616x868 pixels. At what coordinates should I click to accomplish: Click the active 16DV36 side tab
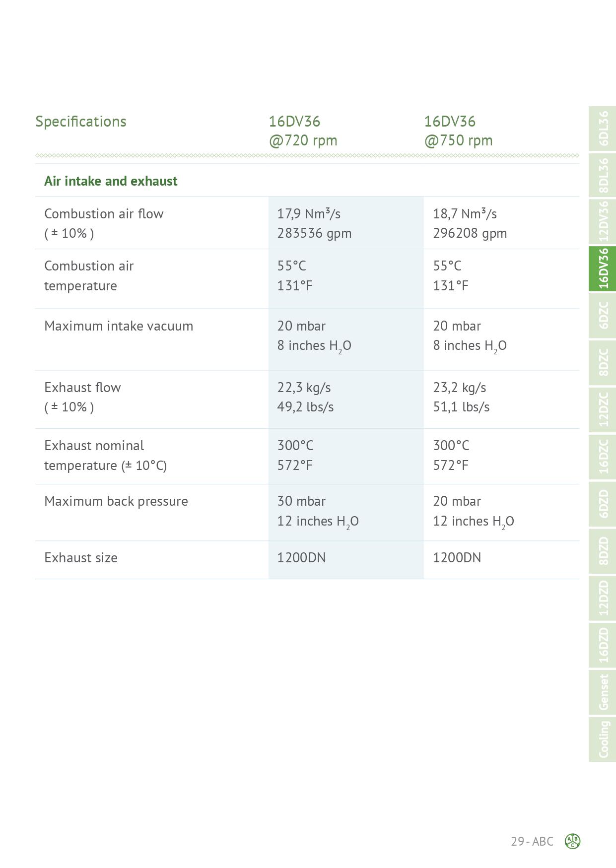603,268
